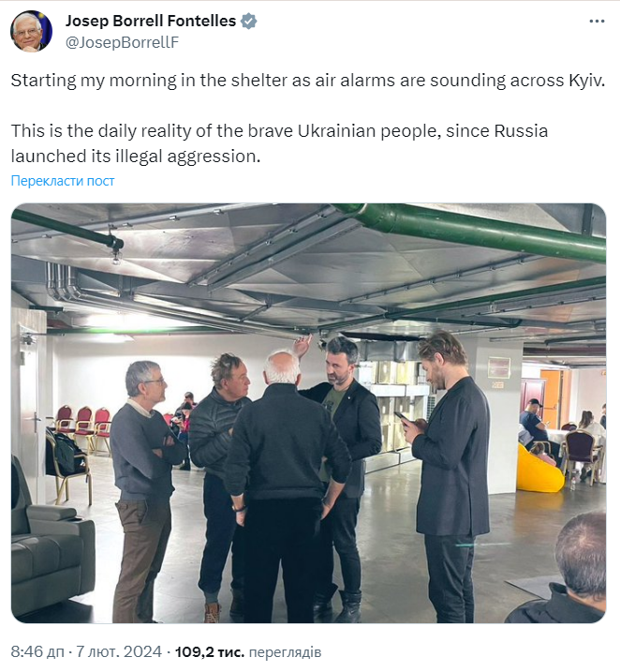Click the blue verified badge
Viewport: 620px width, 672px height.
coord(249,21)
